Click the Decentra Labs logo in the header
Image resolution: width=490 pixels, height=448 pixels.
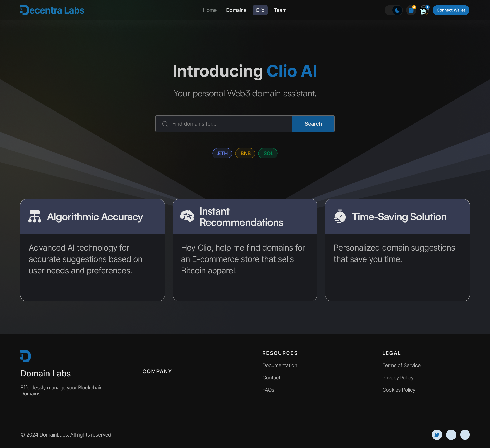(52, 10)
